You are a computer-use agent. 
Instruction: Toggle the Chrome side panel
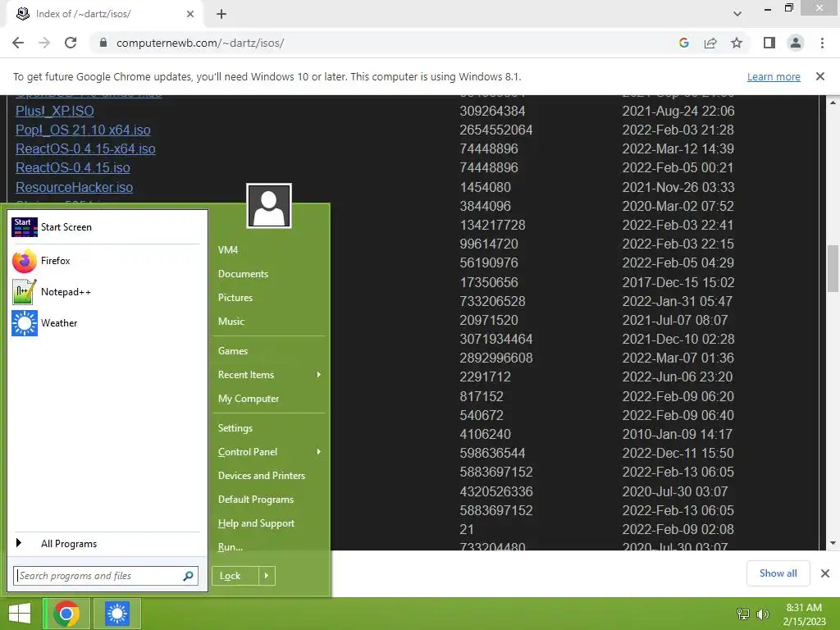pos(769,43)
